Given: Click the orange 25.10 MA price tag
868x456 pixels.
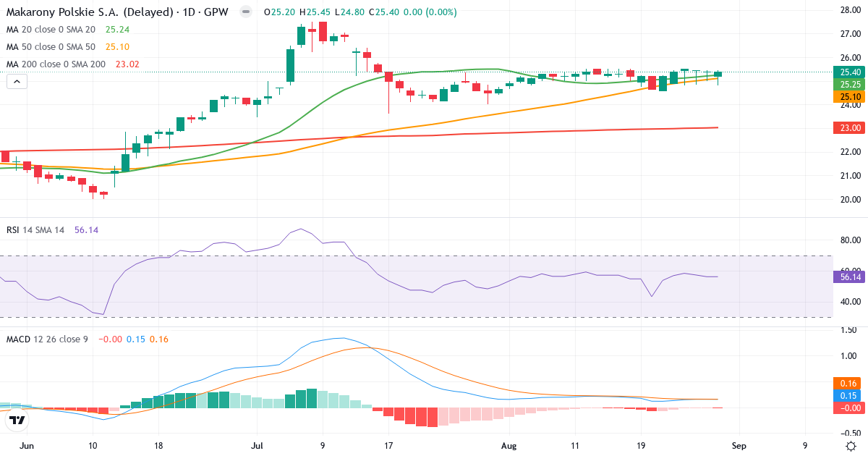Looking at the screenshot, I should click(850, 96).
